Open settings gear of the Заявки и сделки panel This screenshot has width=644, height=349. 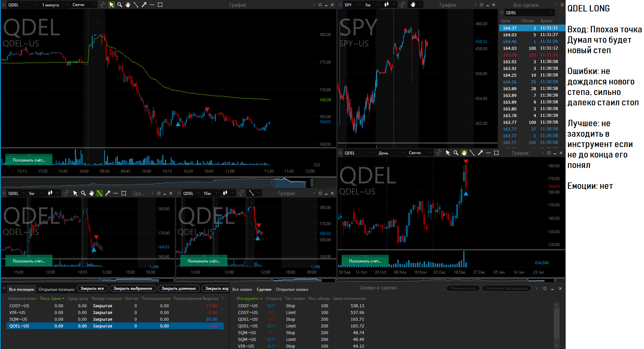(x=545, y=288)
